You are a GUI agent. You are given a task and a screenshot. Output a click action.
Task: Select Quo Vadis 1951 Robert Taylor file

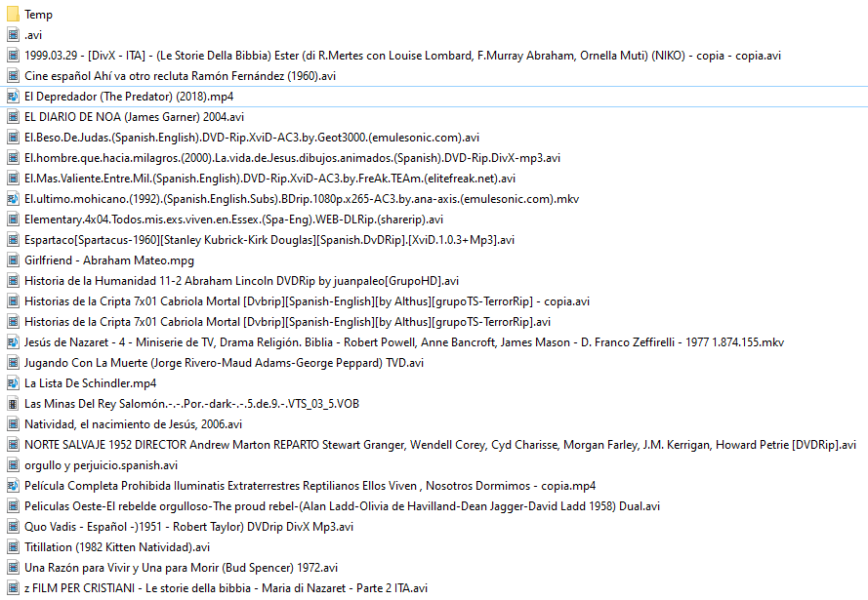[188, 527]
